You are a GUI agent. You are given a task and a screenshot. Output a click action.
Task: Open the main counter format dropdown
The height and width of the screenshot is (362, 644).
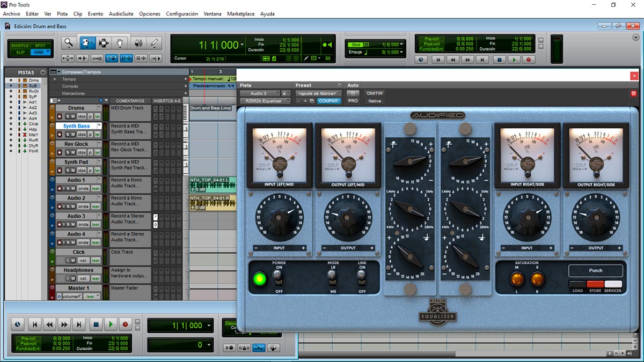tap(243, 45)
